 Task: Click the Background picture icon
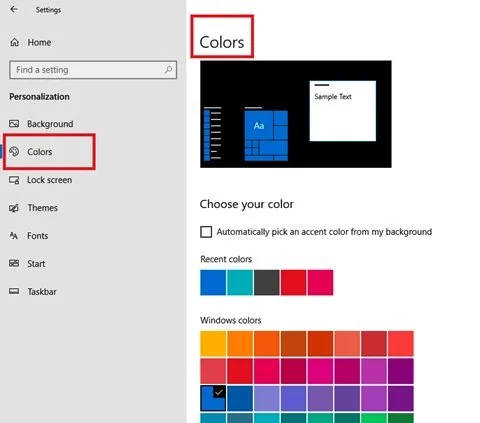point(14,124)
